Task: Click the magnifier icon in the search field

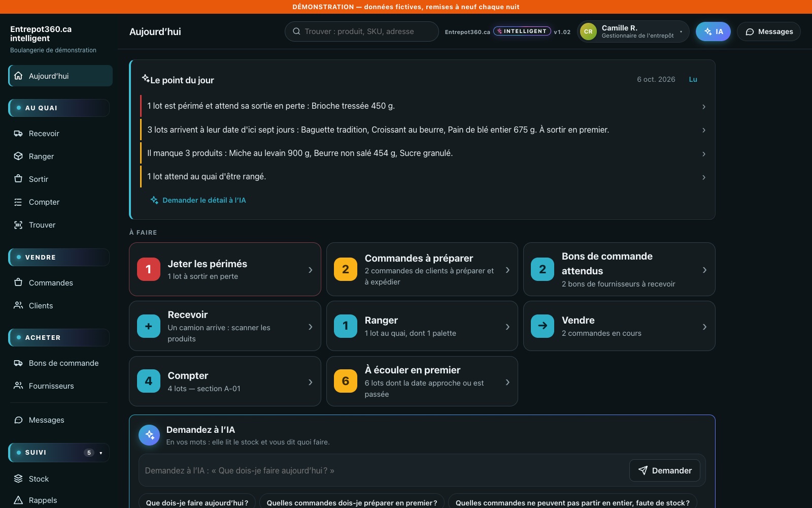Action: pos(296,31)
